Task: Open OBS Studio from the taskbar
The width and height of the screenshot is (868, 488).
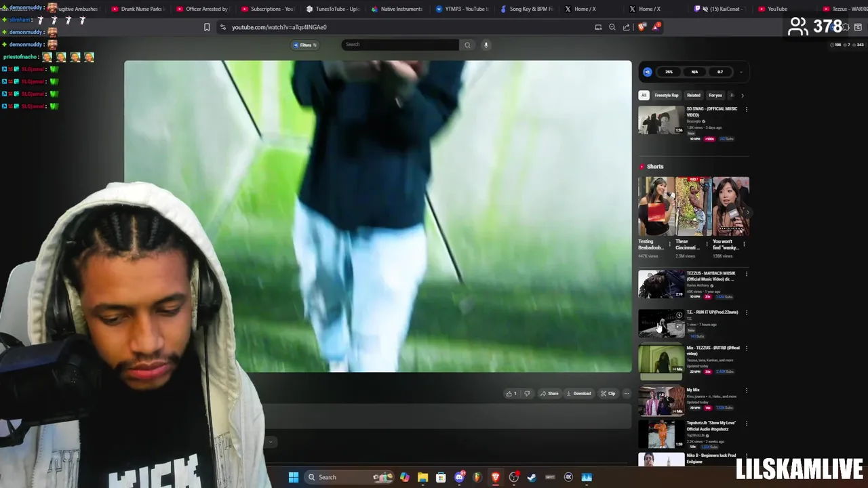Action: pos(514,477)
